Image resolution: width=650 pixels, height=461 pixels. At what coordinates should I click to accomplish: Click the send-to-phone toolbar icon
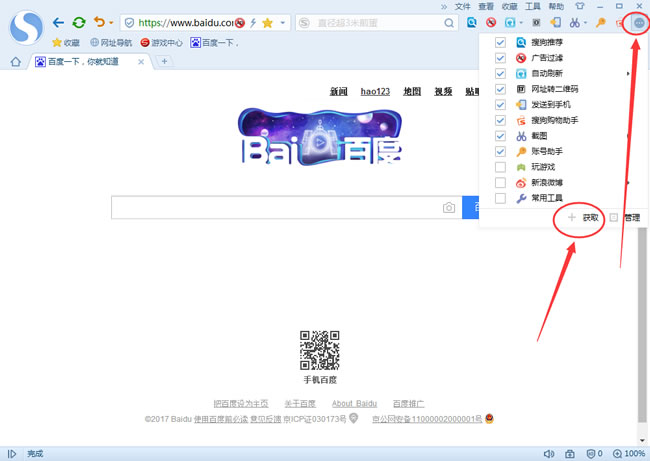click(x=555, y=22)
